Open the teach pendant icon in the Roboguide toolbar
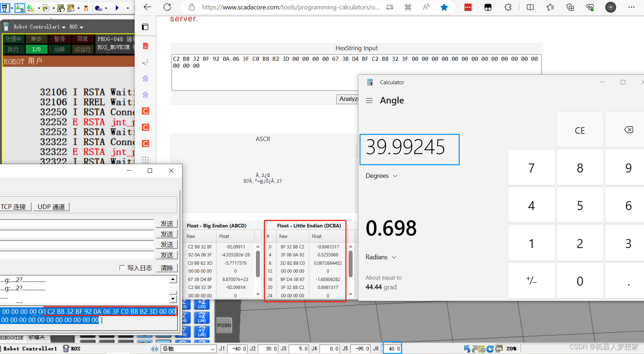 point(5,8)
